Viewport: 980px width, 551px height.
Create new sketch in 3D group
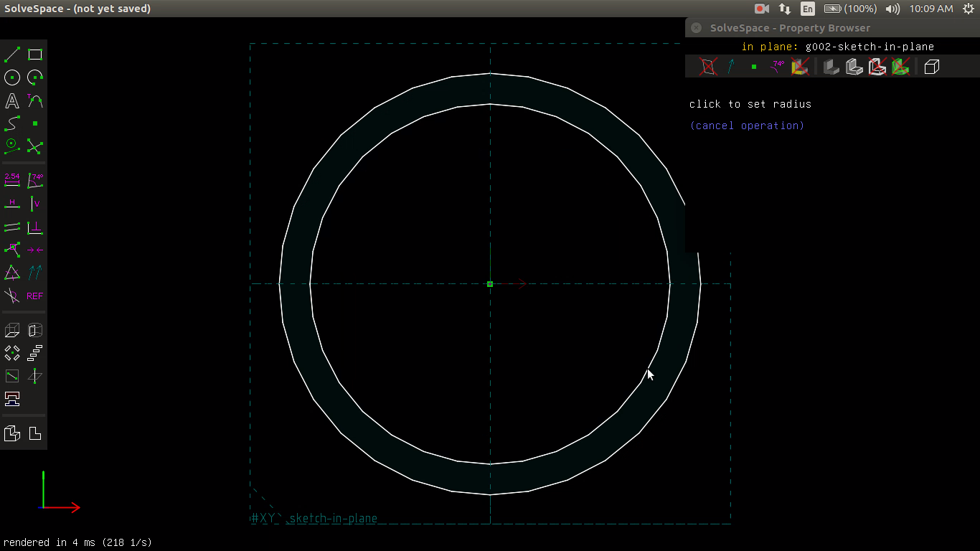35,376
